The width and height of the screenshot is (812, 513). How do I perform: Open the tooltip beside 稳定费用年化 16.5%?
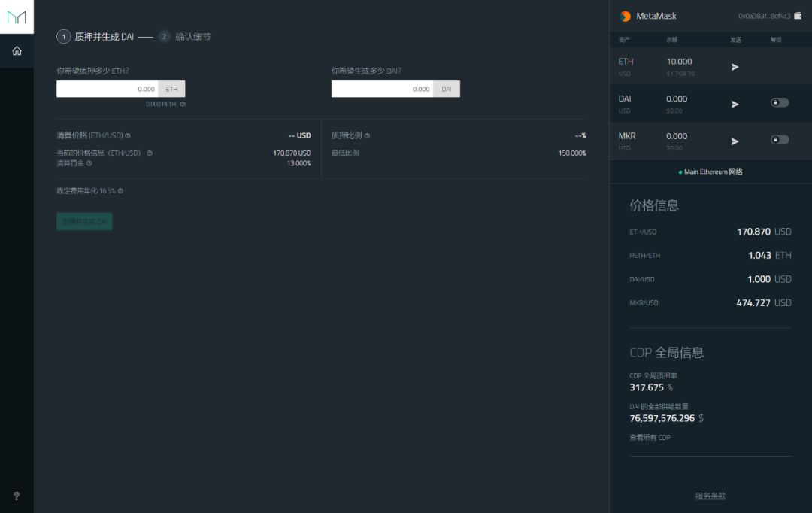point(122,190)
